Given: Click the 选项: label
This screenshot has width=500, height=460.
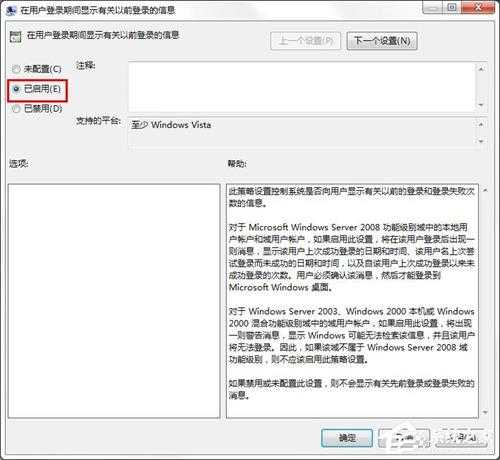Looking at the screenshot, I should click(x=19, y=163).
